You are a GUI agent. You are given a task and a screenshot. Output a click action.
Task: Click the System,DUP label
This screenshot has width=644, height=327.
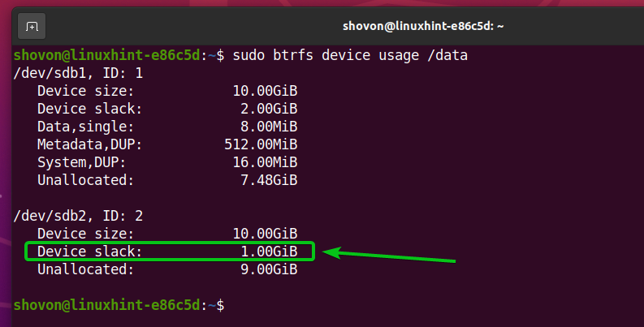point(82,162)
